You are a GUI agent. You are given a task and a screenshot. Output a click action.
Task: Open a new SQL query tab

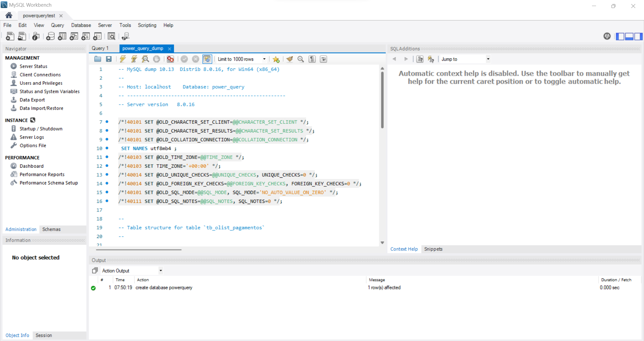pos(10,36)
